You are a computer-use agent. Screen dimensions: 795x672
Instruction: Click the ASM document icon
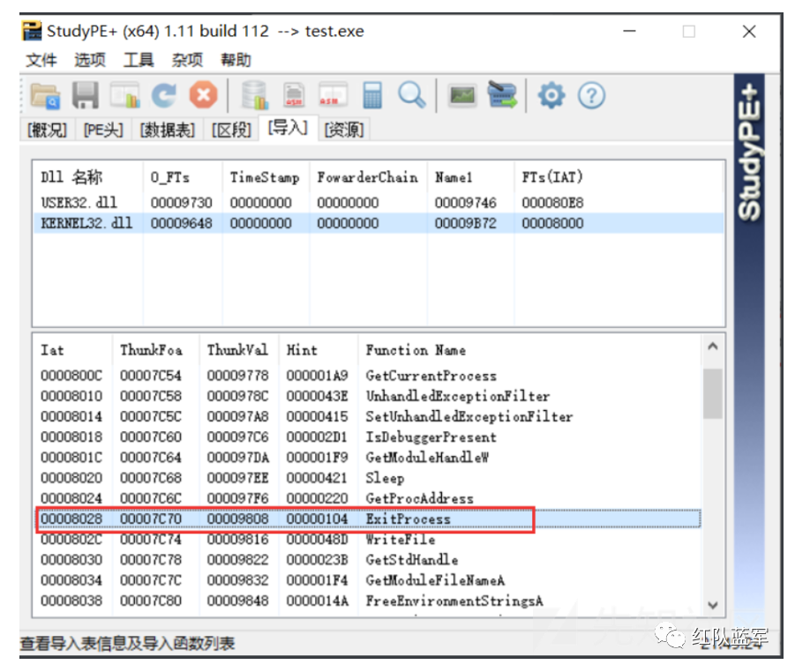(294, 95)
